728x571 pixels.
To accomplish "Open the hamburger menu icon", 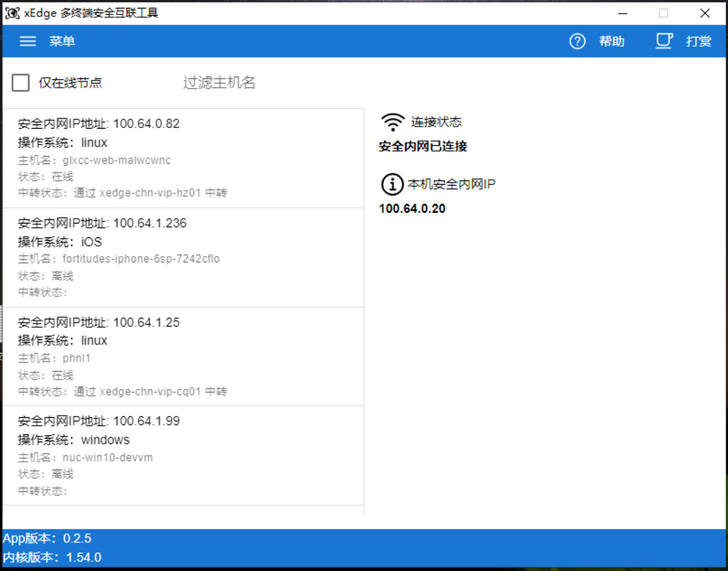I will click(x=28, y=42).
